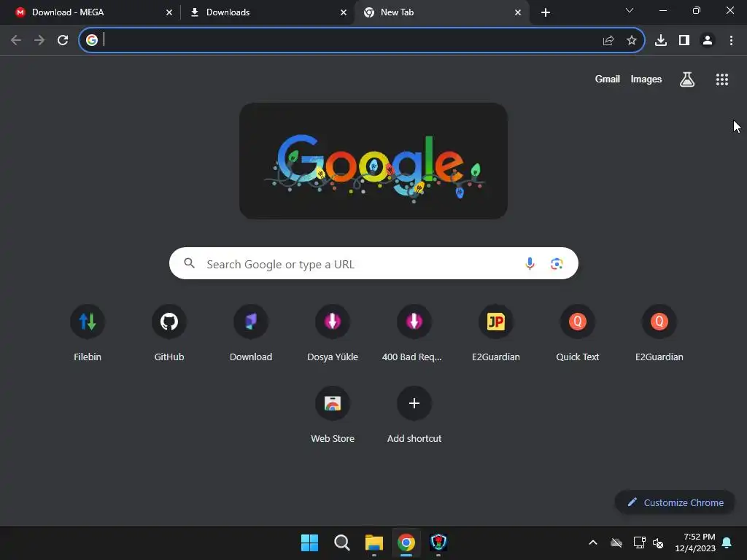Open the Google apps grid
The width and height of the screenshot is (747, 560).
(x=722, y=79)
